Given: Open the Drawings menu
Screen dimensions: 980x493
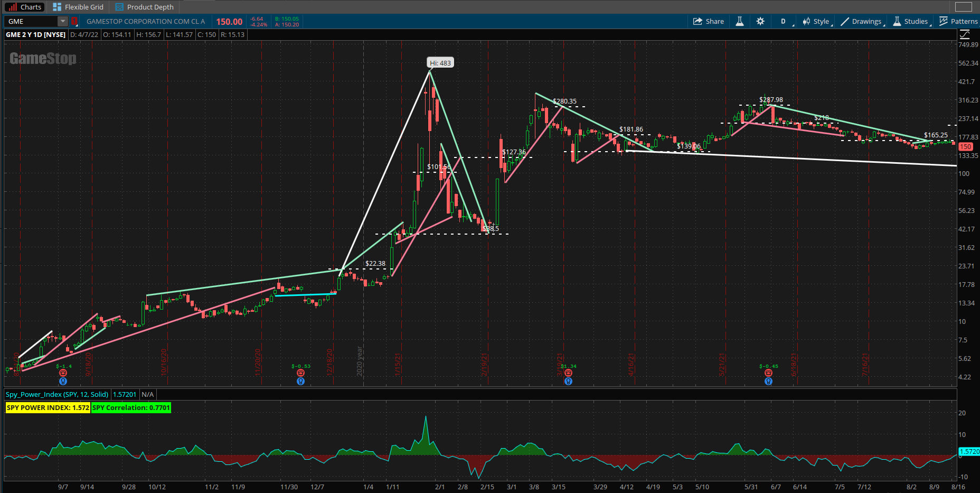Looking at the screenshot, I should [863, 21].
